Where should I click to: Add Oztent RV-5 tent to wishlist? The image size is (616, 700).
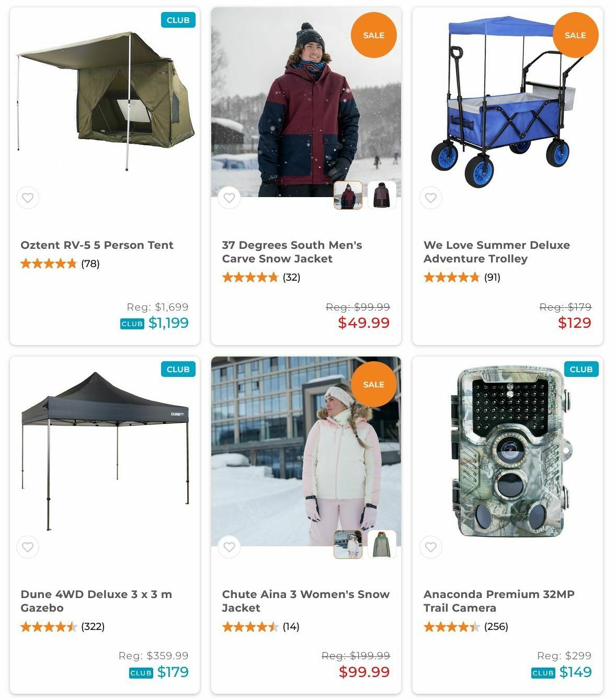pos(28,198)
